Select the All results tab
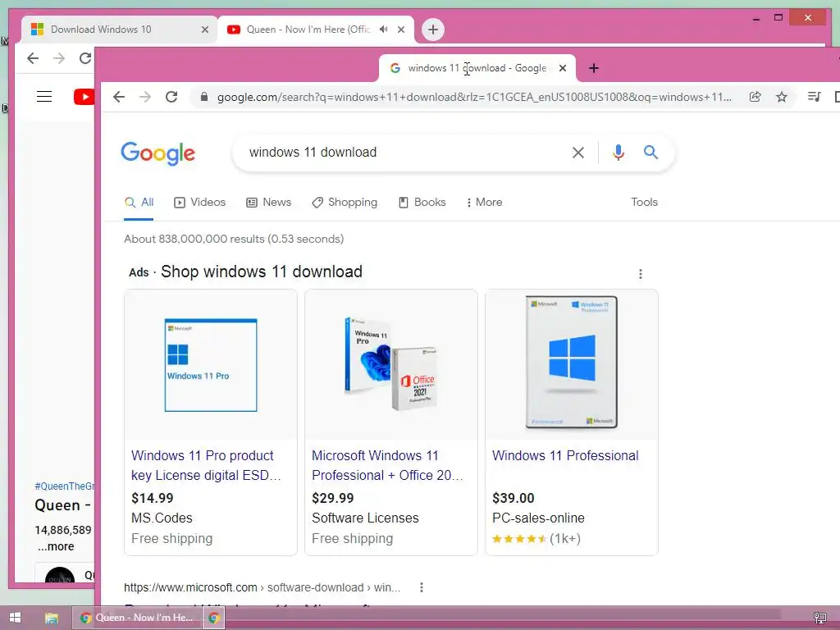 coord(139,203)
